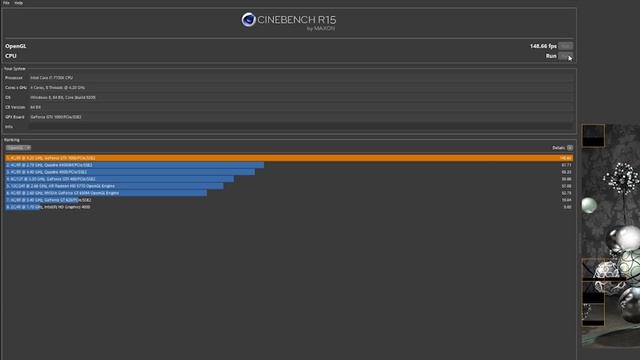Click the OpenGL 148.66 fps score
640x360 pixels.
coord(543,46)
